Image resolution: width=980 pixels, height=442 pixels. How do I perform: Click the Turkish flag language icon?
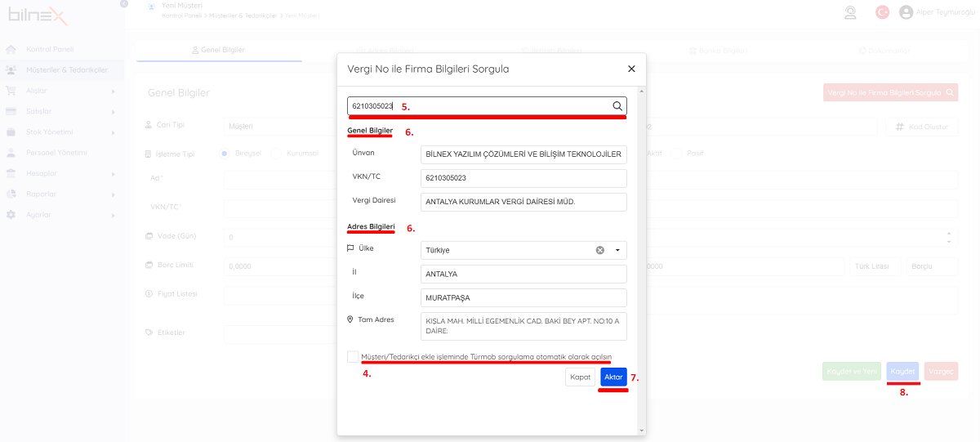tap(882, 12)
